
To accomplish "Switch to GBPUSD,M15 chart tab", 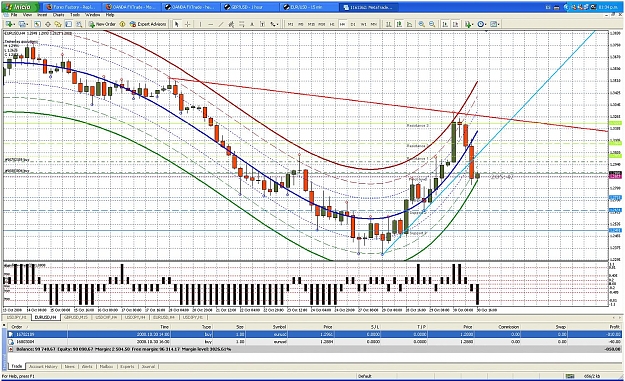I will click(x=76, y=317).
